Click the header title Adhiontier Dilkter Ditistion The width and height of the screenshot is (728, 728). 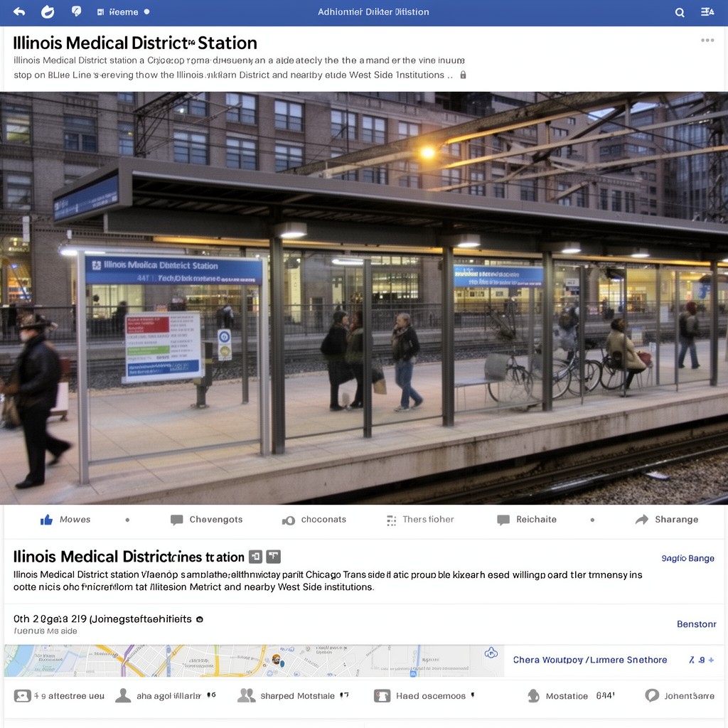373,12
